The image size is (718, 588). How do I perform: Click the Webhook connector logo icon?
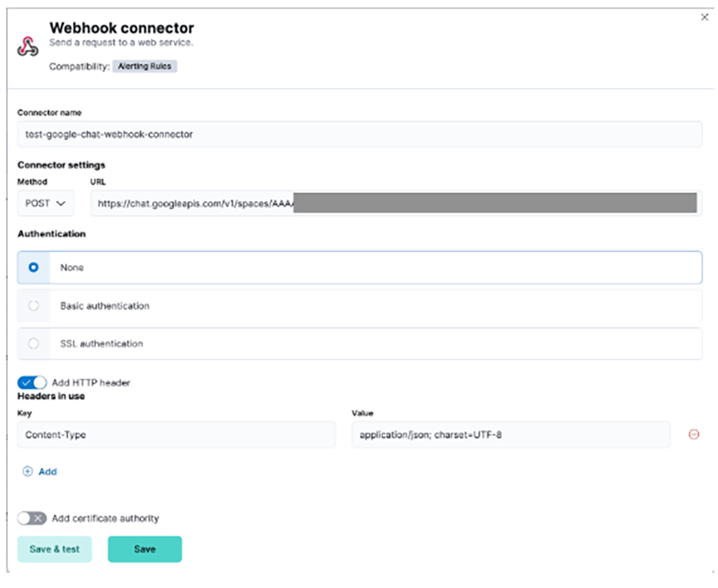pyautogui.click(x=27, y=46)
